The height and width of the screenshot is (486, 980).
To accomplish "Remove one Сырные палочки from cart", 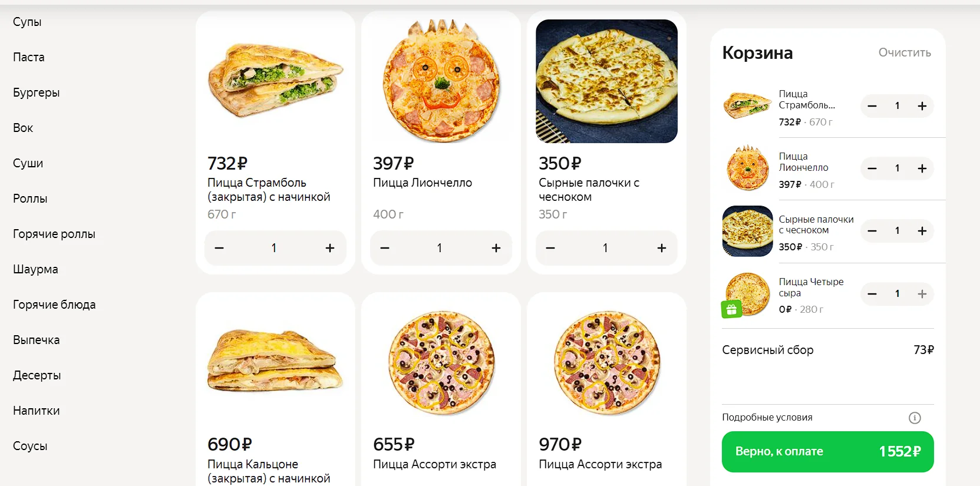I will [872, 231].
